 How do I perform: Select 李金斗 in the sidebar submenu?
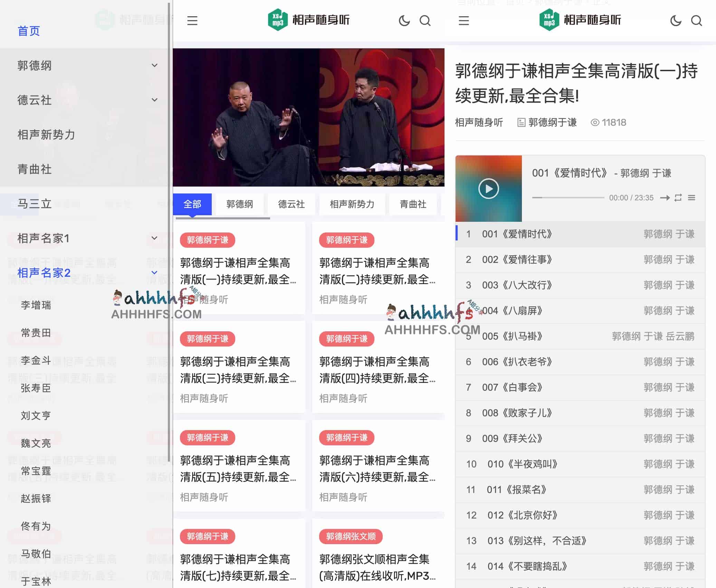(36, 361)
